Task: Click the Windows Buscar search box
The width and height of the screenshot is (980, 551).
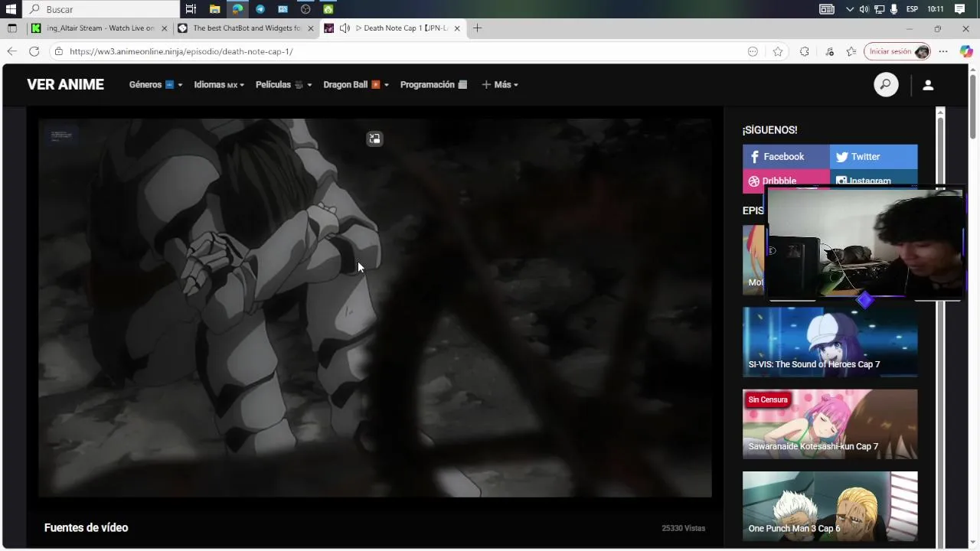Action: tap(102, 9)
